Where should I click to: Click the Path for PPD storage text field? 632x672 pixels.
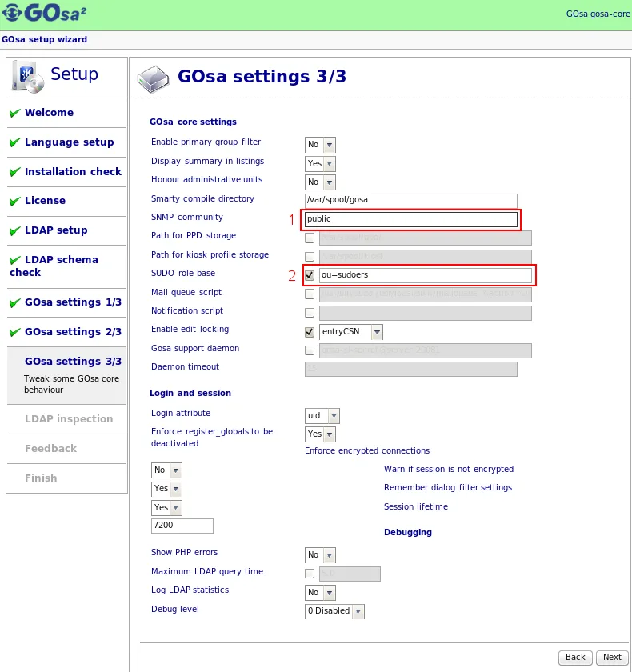pyautogui.click(x=426, y=238)
